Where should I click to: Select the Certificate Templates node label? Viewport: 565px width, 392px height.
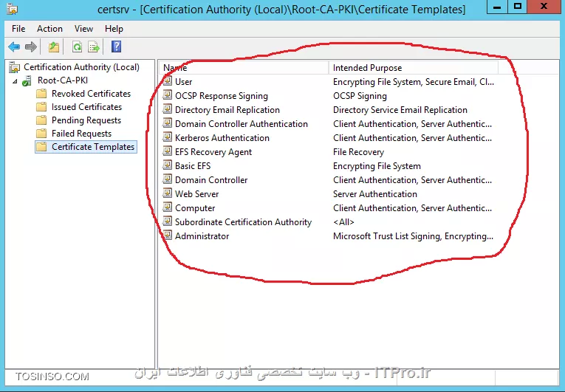[93, 147]
